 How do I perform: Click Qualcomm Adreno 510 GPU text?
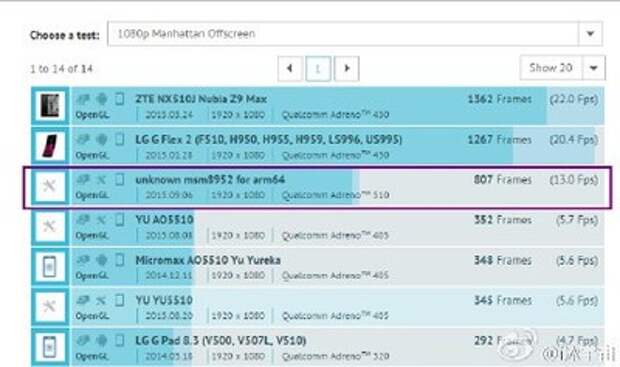335,195
